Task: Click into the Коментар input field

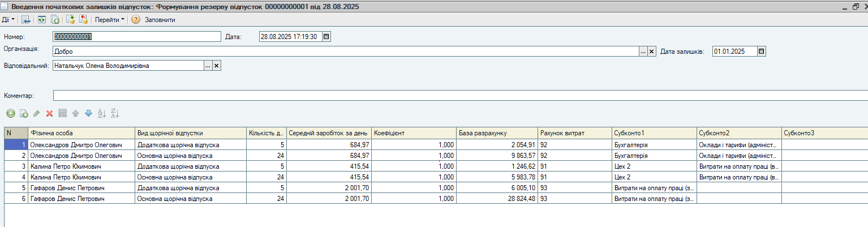Action: pos(453,96)
